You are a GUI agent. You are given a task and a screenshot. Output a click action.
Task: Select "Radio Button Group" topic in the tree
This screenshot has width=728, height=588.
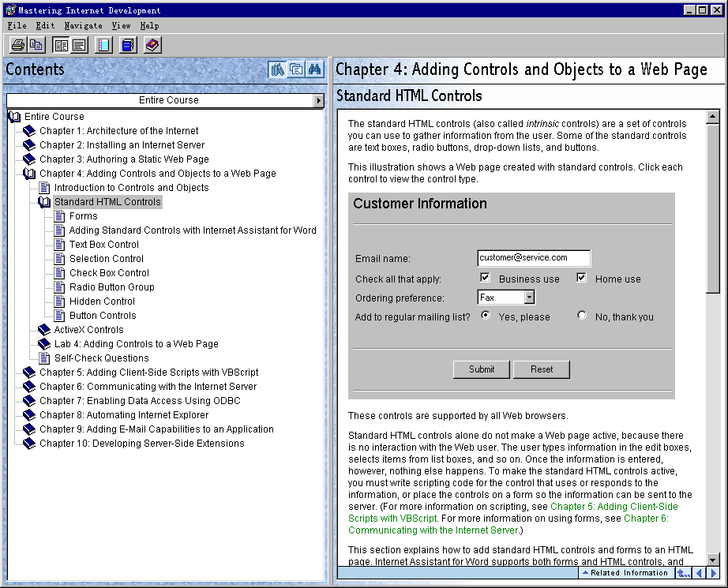[112, 287]
